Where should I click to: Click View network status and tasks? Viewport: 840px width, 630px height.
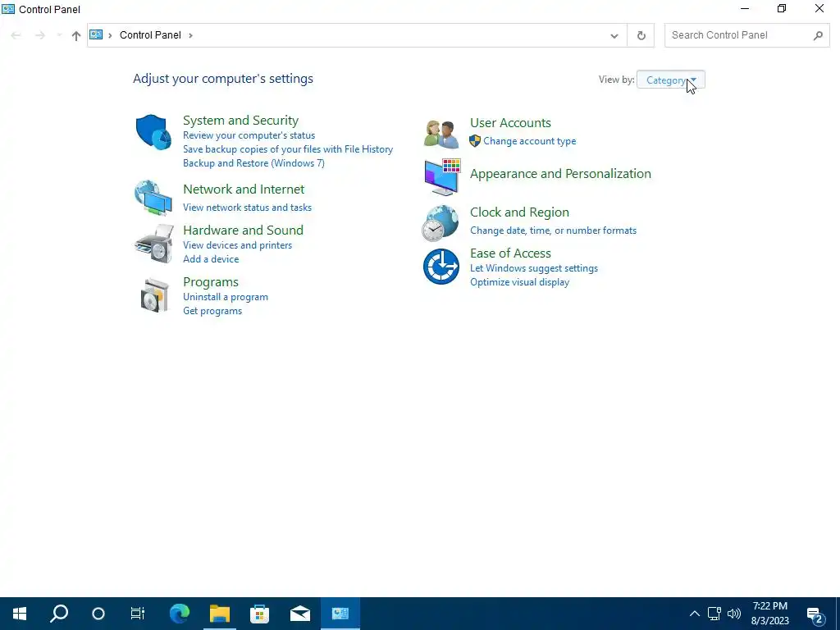coord(247,208)
